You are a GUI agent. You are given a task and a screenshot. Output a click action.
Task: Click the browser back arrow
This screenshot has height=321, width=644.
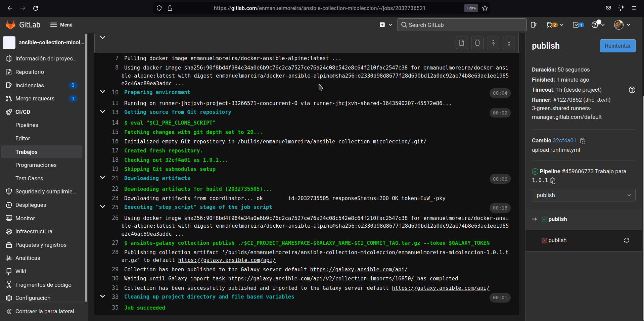[10, 8]
